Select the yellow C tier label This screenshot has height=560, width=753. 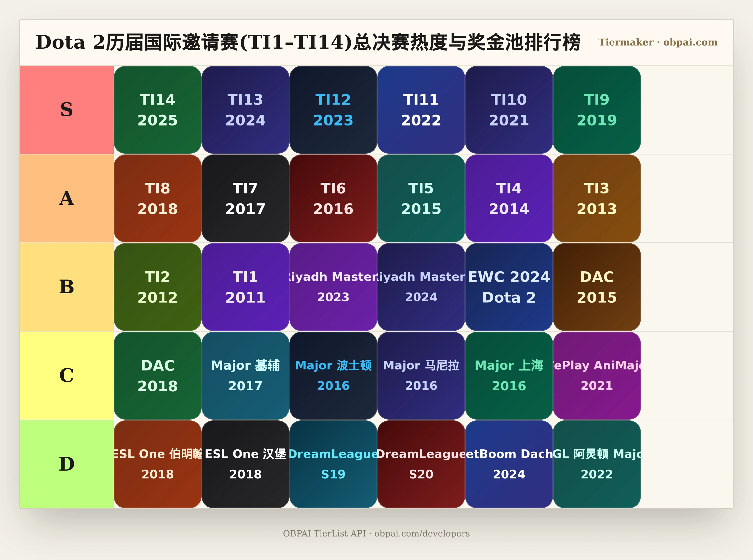(67, 376)
